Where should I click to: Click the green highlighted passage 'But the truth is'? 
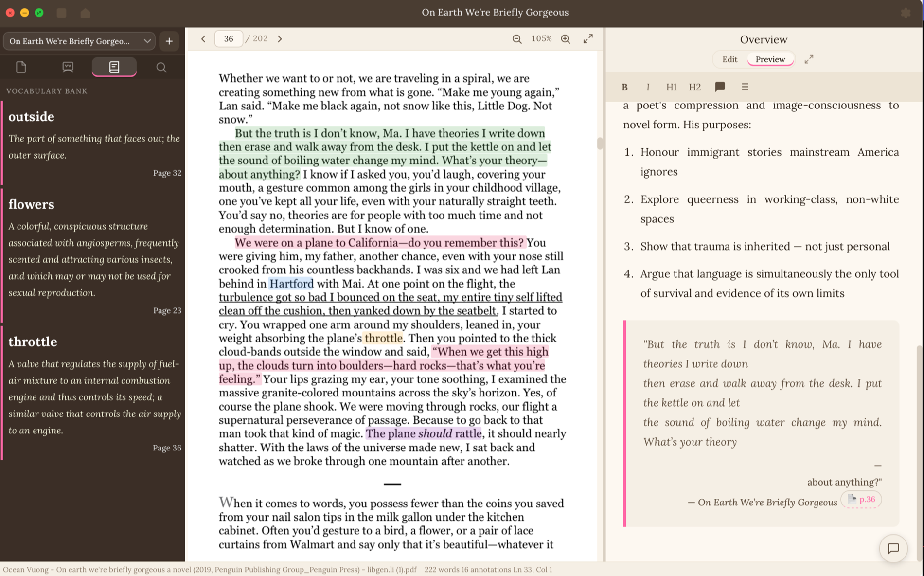(x=384, y=154)
